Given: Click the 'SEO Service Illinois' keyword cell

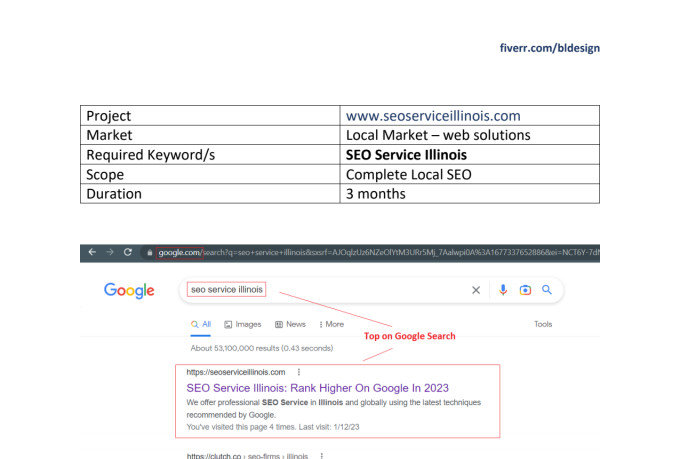Looking at the screenshot, I should click(x=470, y=155).
